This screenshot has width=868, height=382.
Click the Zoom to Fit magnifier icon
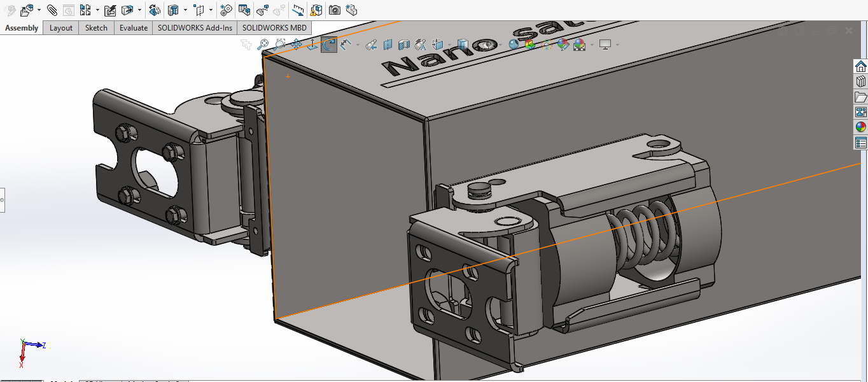(x=263, y=45)
